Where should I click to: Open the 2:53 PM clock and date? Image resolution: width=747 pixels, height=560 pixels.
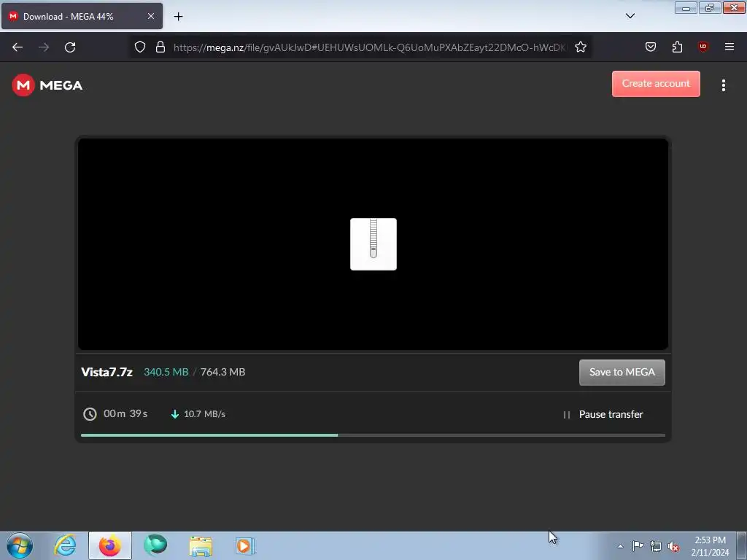pyautogui.click(x=710, y=546)
